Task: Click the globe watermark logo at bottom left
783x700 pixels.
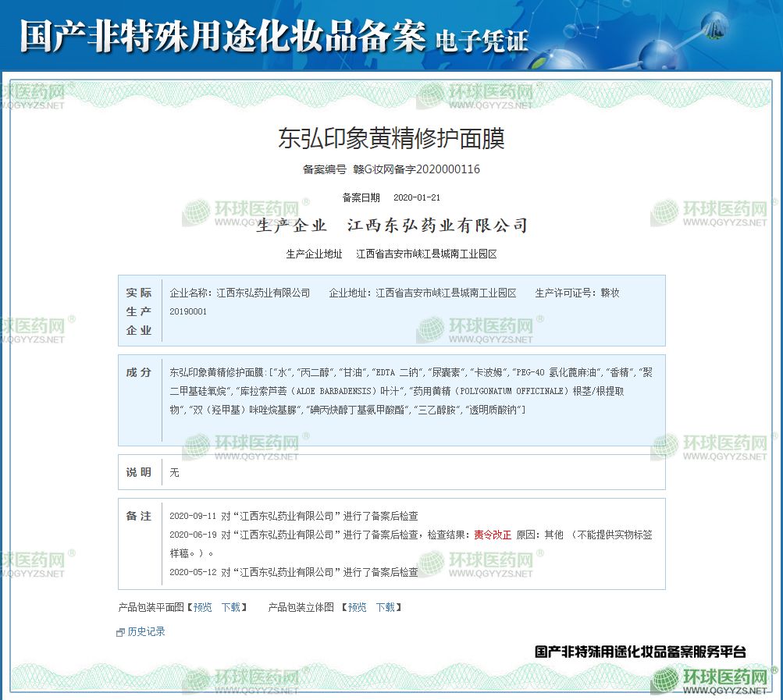Action: coord(196,680)
